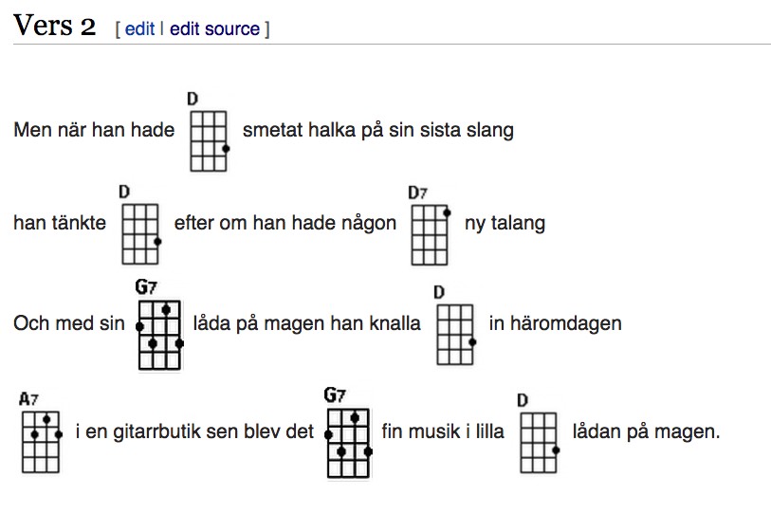
Task: Click the lyric 'i en gitarrbutik sen blev det'
Action: (194, 431)
